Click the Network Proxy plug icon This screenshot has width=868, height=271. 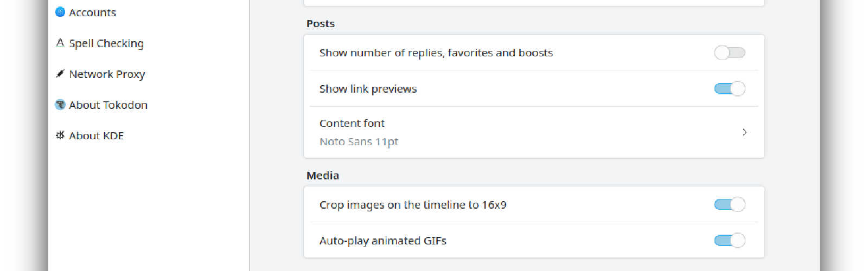pyautogui.click(x=60, y=74)
